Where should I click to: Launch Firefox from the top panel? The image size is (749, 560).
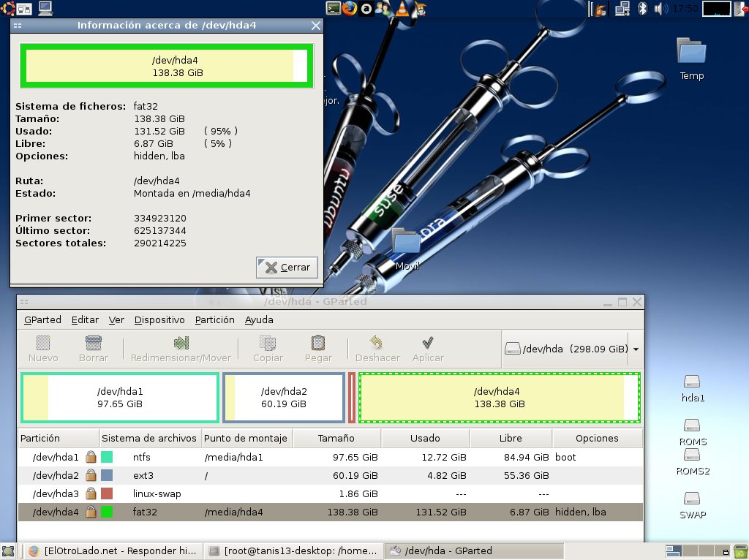tap(350, 9)
